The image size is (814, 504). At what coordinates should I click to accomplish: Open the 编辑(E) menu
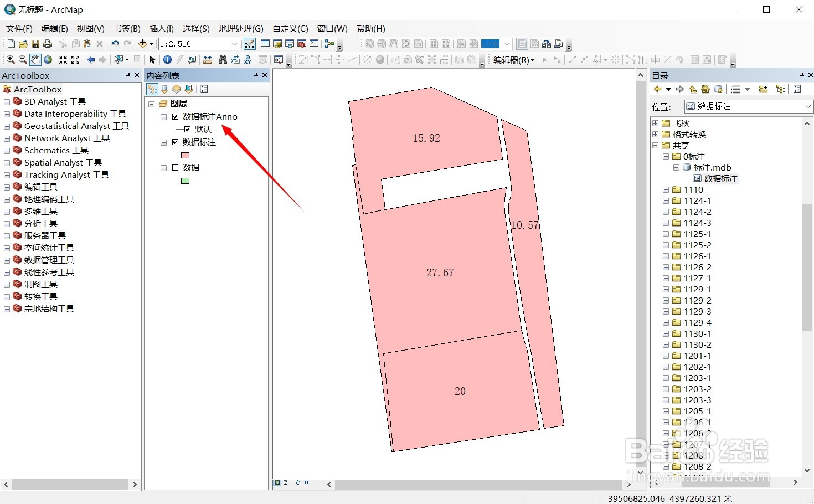(54, 28)
